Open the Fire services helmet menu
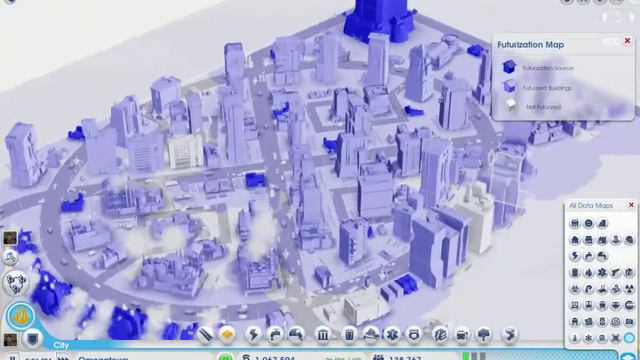640x360 pixels. pos(371,335)
